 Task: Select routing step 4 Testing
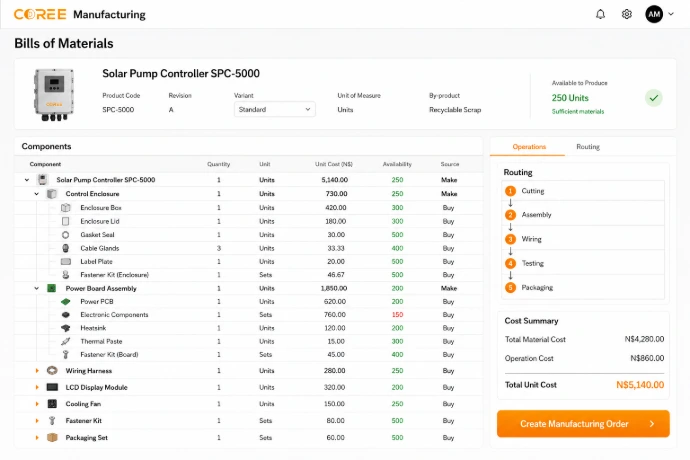(583, 263)
